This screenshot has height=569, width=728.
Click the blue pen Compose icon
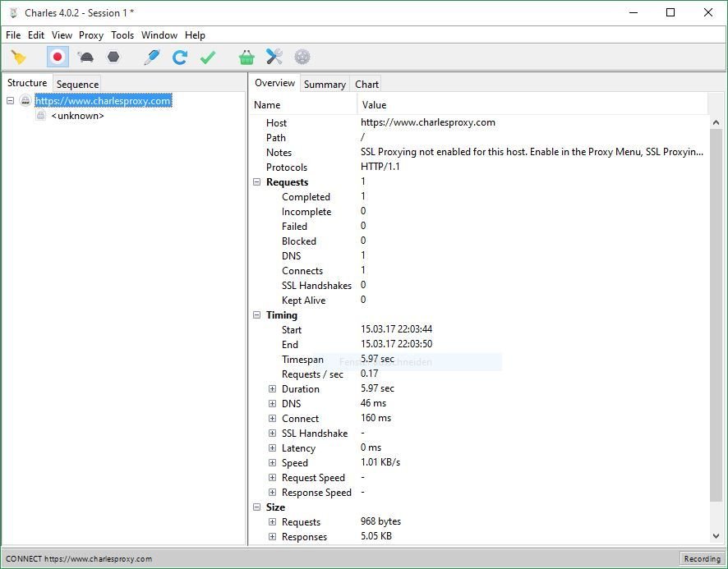[x=151, y=57]
